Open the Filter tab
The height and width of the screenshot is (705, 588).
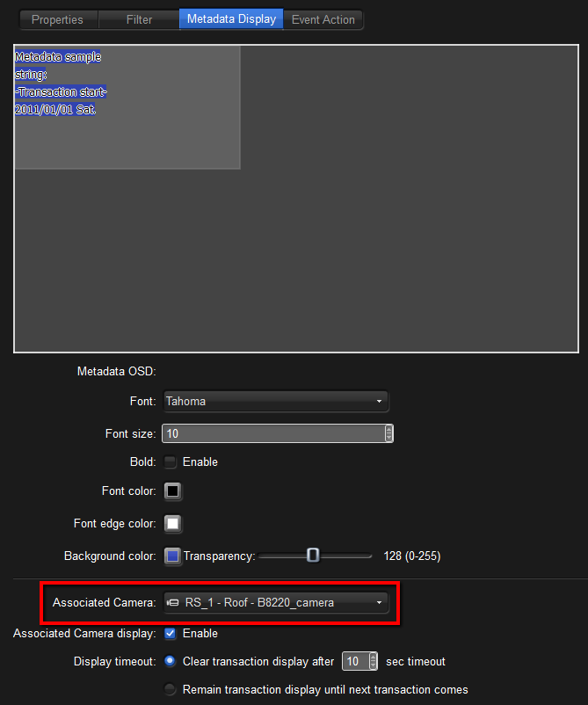point(139,19)
